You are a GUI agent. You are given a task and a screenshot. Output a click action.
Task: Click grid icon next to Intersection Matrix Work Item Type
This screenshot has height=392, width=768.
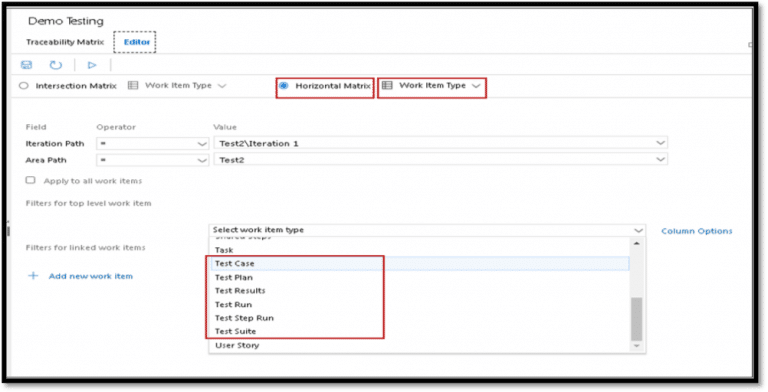tap(133, 85)
